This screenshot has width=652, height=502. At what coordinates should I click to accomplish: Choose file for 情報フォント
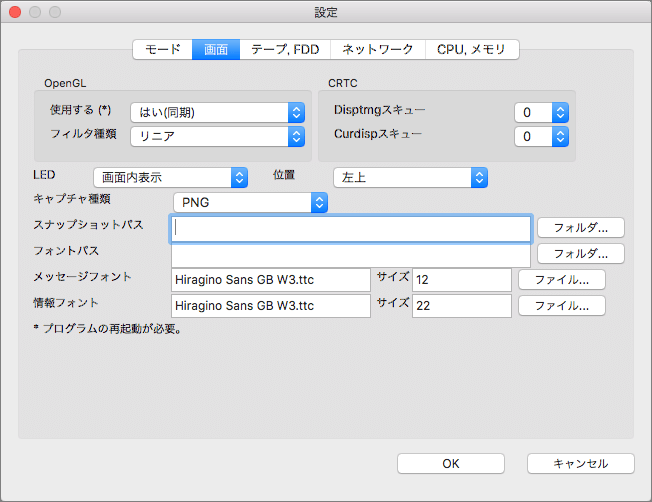[x=562, y=306]
